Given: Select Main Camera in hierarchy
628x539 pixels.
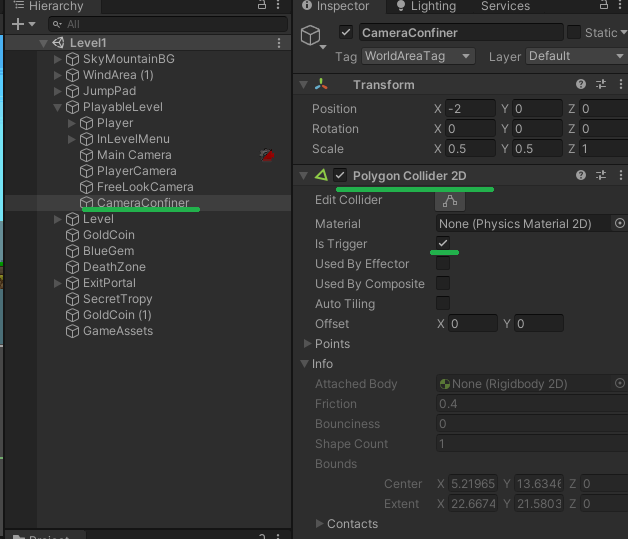Looking at the screenshot, I should click(x=134, y=155).
